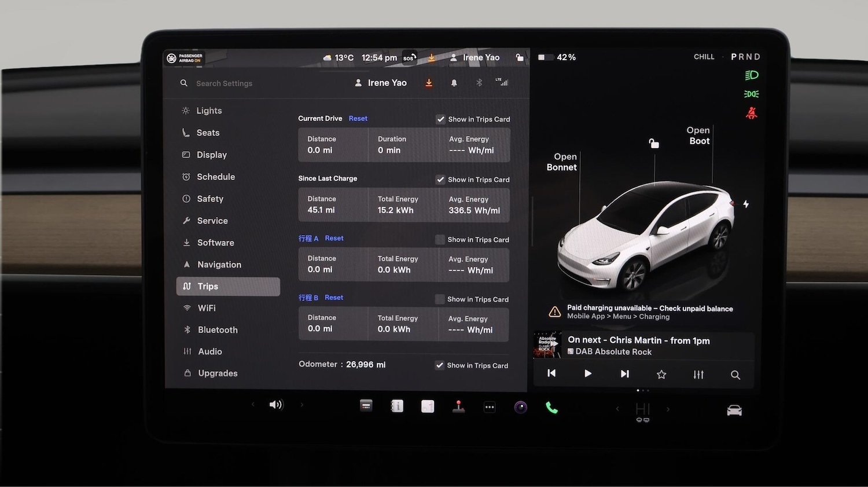Switch to the Trips settings section
This screenshot has width=868, height=487.
point(207,286)
